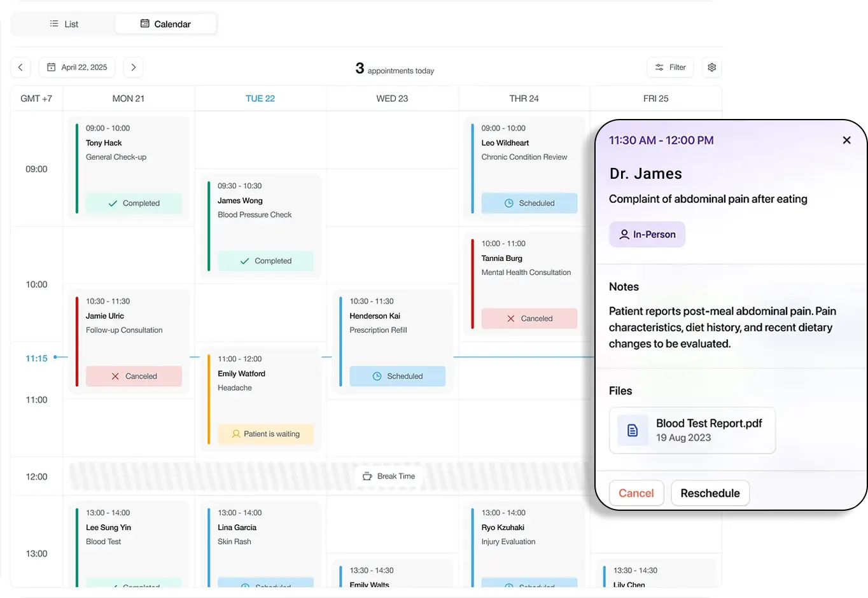
Task: Click the calendar icon in the date selector
Action: pyautogui.click(x=53, y=67)
